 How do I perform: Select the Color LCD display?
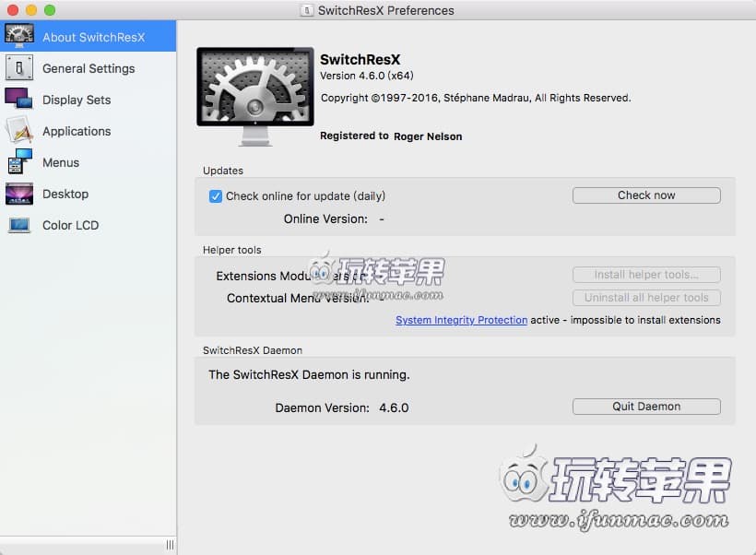click(x=89, y=225)
